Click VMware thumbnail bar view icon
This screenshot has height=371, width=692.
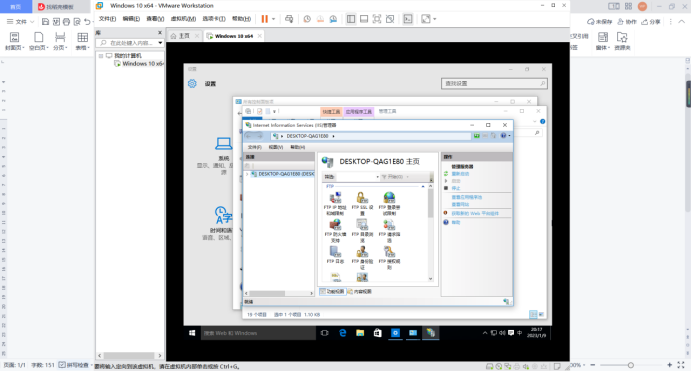click(364, 19)
